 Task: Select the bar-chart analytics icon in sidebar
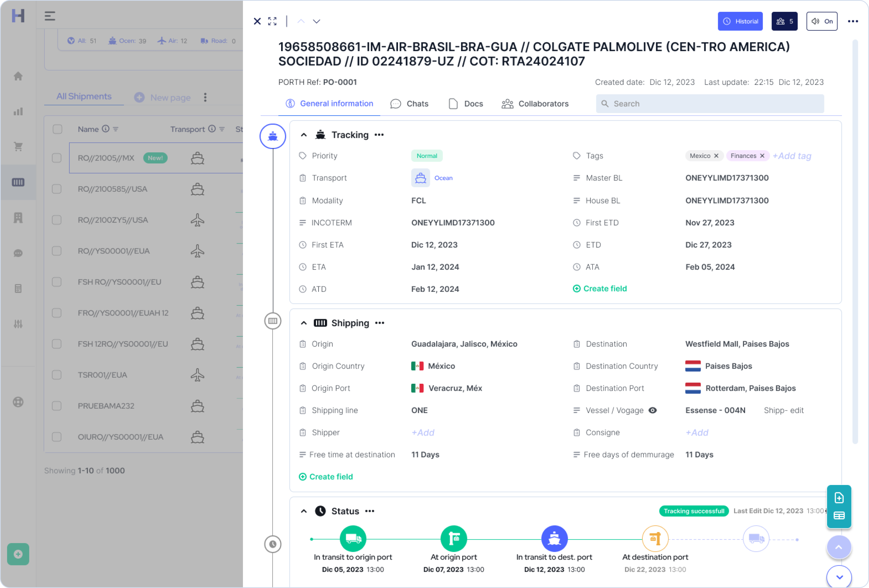[x=17, y=111]
